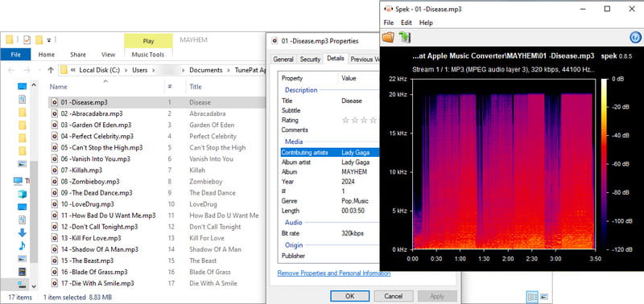Open Spek's Edit menu

[407, 23]
